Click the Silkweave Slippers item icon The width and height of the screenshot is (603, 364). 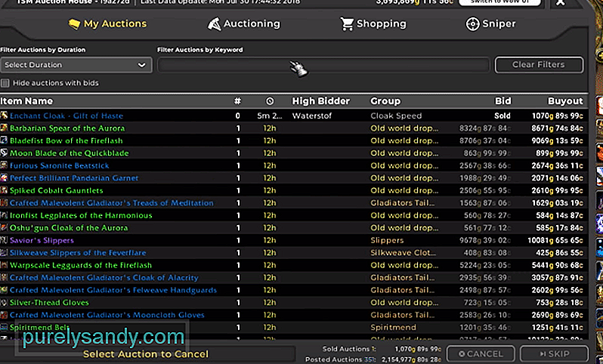pyautogui.click(x=4, y=252)
